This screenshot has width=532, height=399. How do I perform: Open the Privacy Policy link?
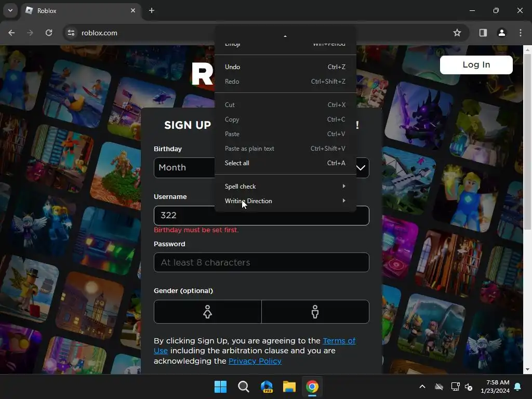coord(255,361)
